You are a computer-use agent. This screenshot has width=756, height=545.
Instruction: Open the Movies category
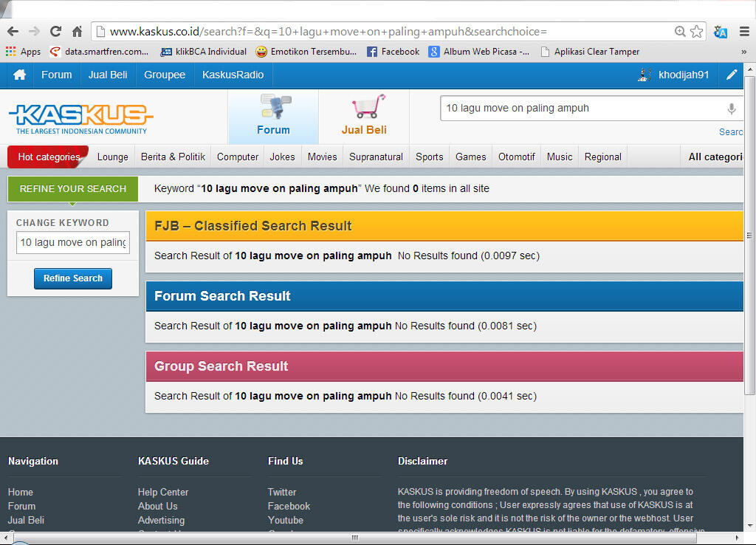tap(322, 157)
